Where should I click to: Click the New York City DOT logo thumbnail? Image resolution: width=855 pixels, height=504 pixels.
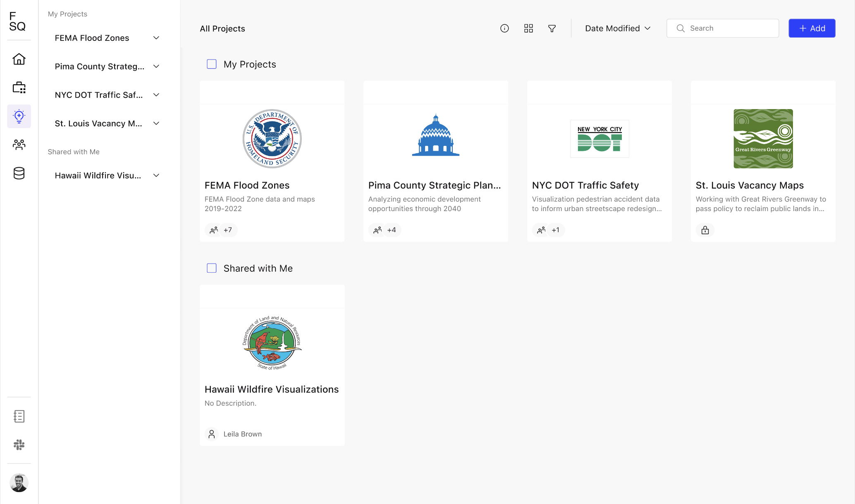[599, 138]
